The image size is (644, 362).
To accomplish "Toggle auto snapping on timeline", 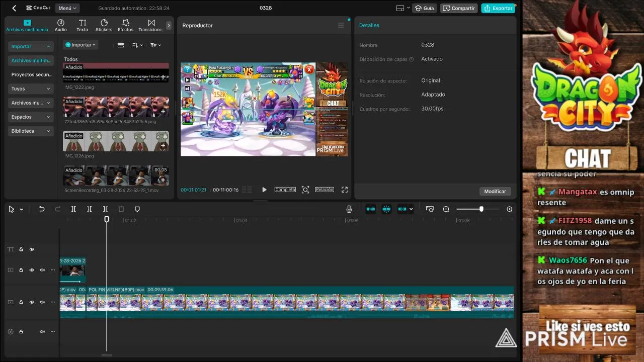I will tap(386, 209).
